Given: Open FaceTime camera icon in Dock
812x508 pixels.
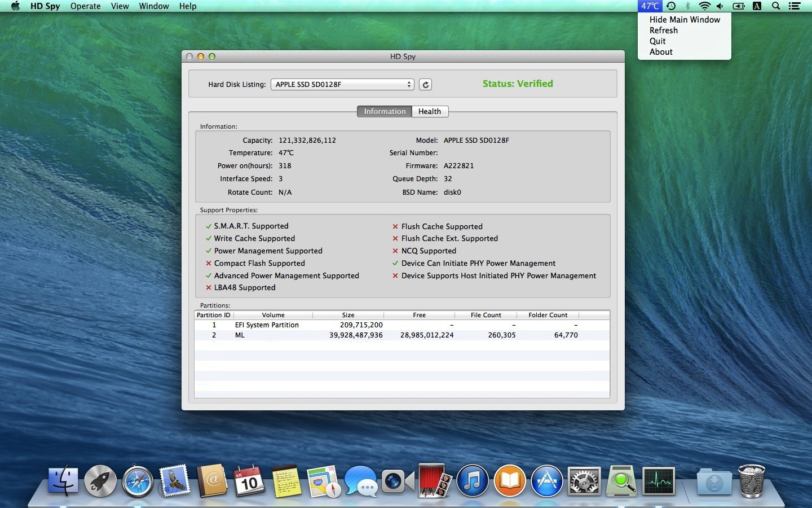Looking at the screenshot, I should coord(398,482).
